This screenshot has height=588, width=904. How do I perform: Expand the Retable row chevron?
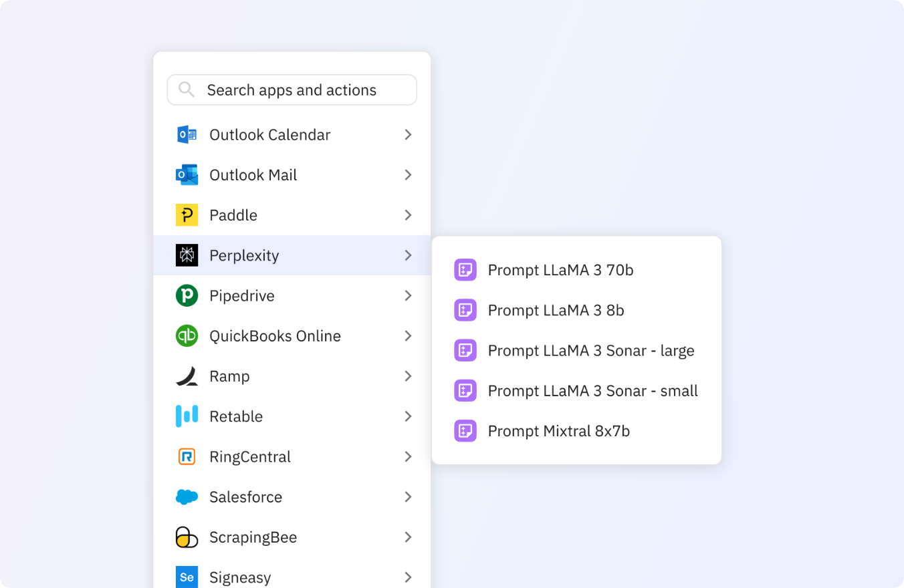(408, 416)
